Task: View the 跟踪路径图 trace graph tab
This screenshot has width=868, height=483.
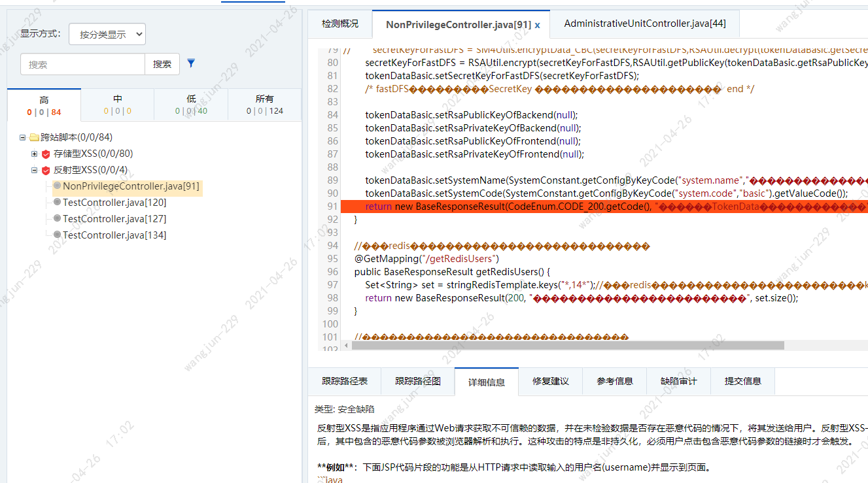Action: point(417,381)
